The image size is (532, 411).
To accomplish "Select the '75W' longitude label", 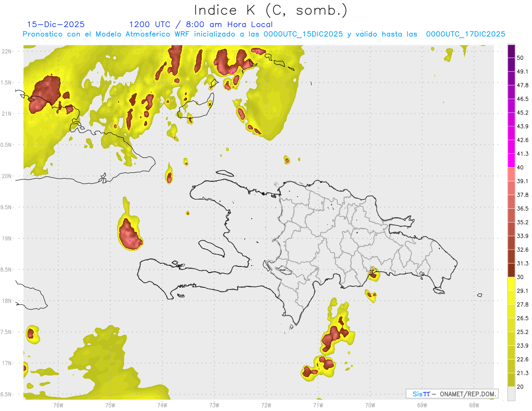I will click(x=110, y=405).
